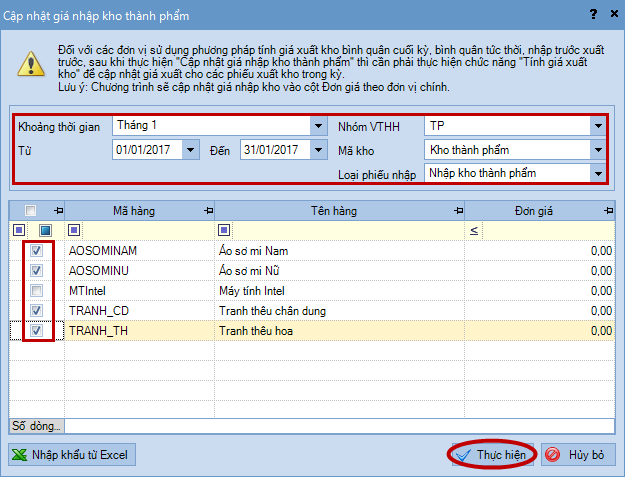Click the Hủy bỏ cancel button
The height and width of the screenshot is (477, 625).
578,454
